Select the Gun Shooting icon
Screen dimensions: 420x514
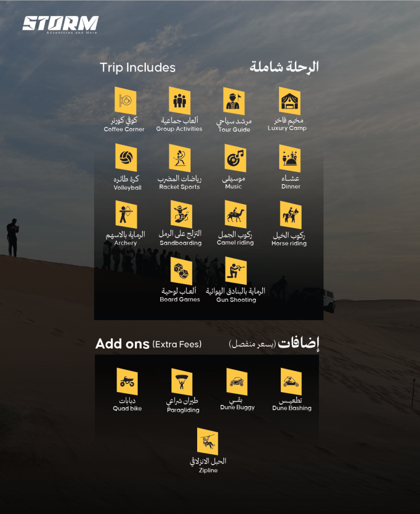(236, 271)
